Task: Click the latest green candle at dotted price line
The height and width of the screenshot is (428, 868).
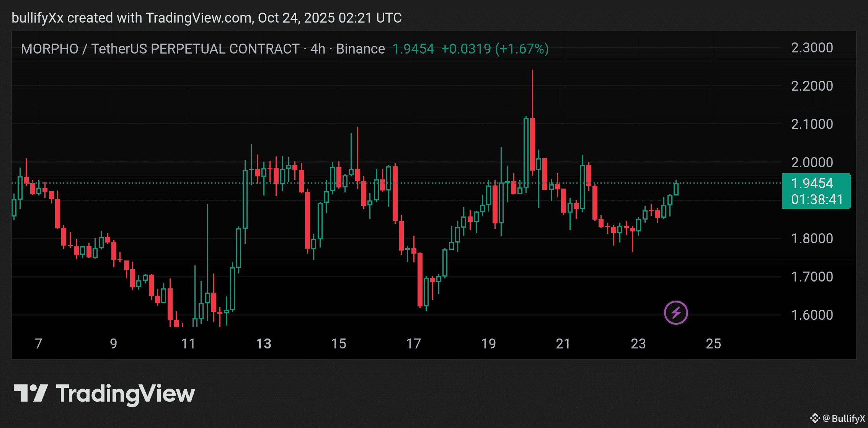Action: (676, 189)
